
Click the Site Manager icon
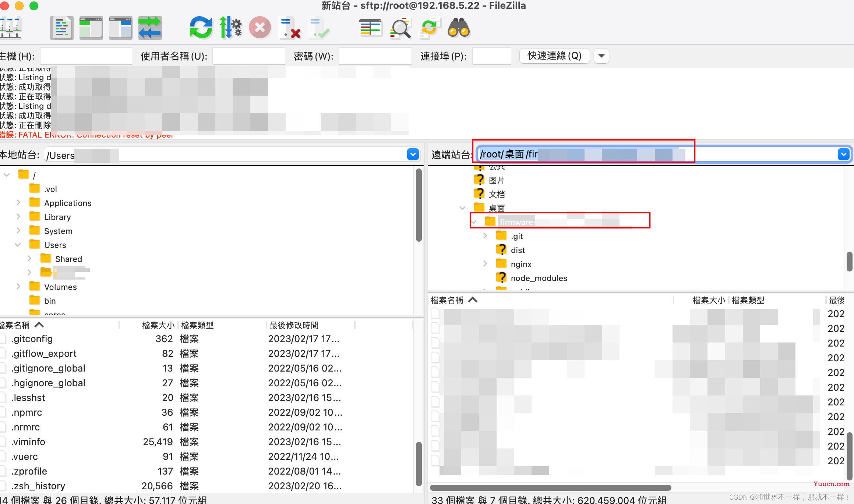tap(10, 28)
